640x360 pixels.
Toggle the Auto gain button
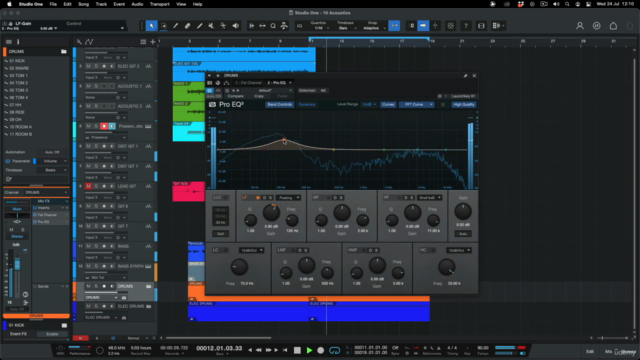463,234
